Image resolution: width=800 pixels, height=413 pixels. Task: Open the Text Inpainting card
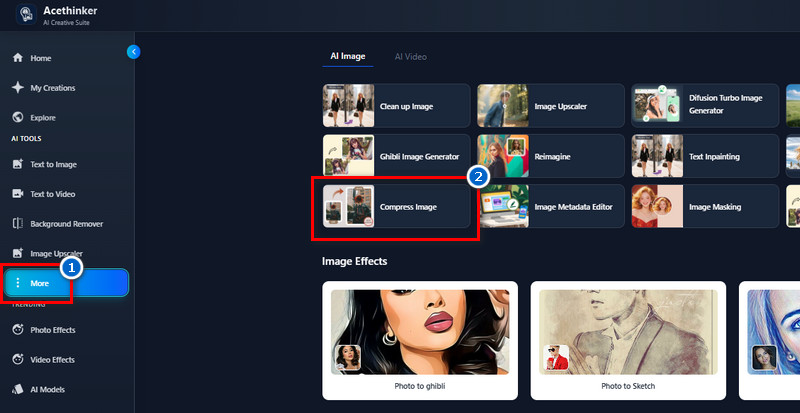[x=705, y=156]
